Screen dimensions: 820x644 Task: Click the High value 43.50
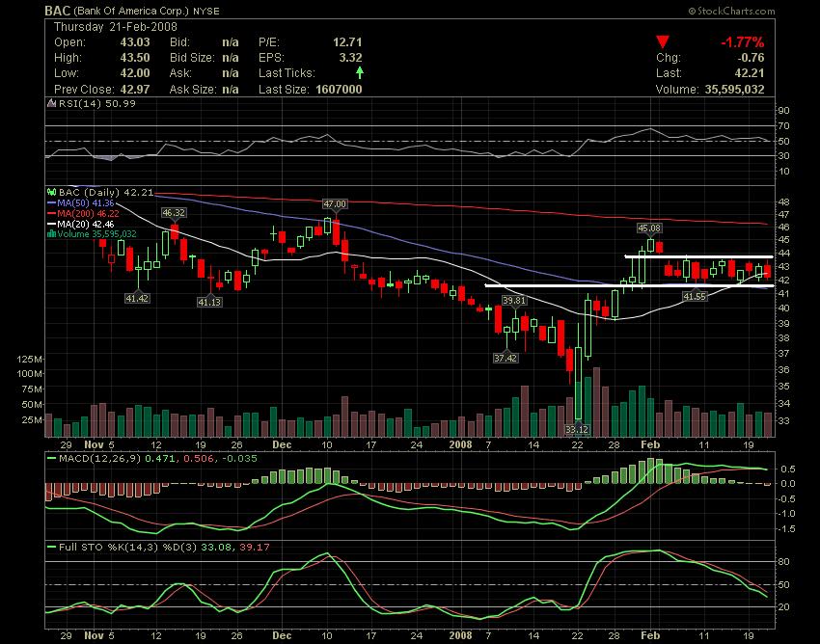(135, 58)
